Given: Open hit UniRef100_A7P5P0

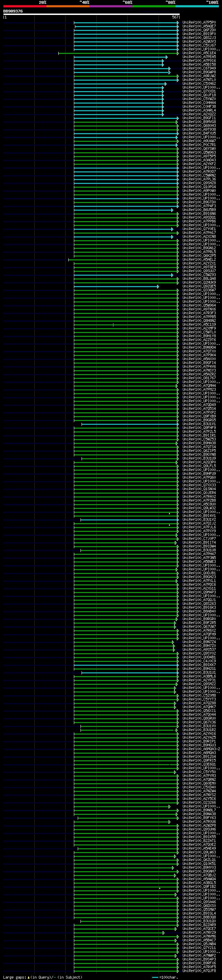Looking at the screenshot, I should pyautogui.click(x=199, y=23).
